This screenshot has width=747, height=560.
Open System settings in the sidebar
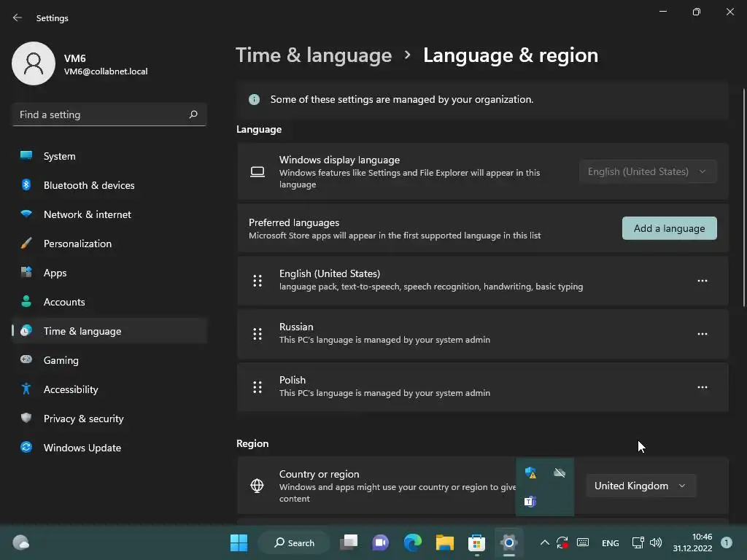109,156
